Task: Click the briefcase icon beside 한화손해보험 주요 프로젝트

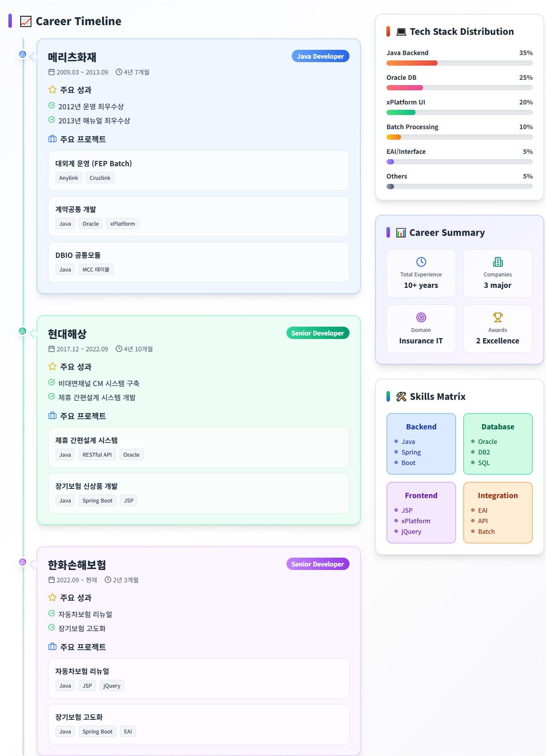Action: (x=52, y=647)
